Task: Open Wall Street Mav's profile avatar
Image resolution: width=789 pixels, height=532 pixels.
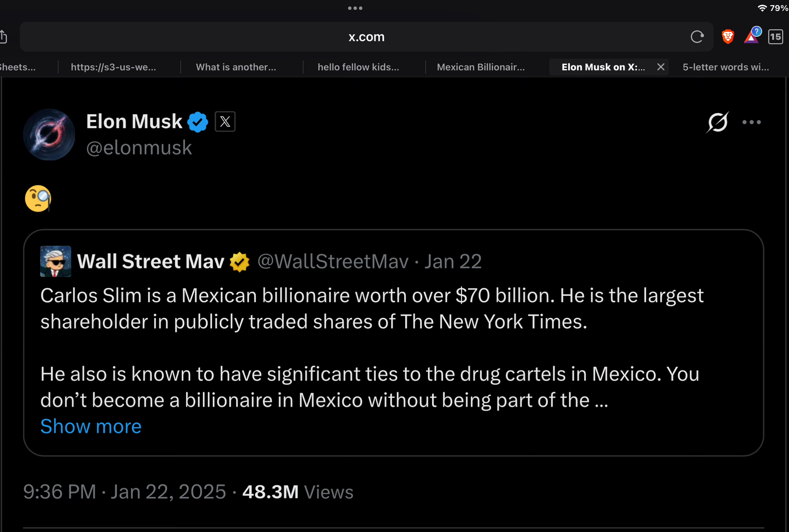Action: click(x=56, y=261)
